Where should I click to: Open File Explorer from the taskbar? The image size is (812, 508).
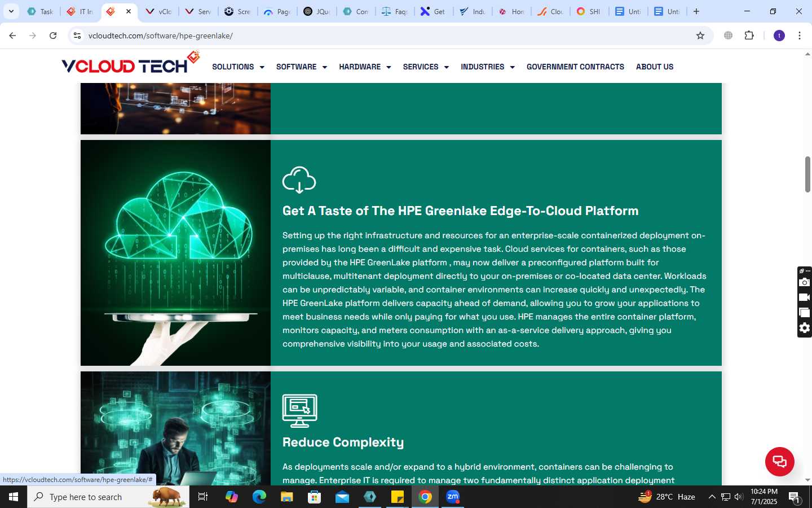click(287, 497)
